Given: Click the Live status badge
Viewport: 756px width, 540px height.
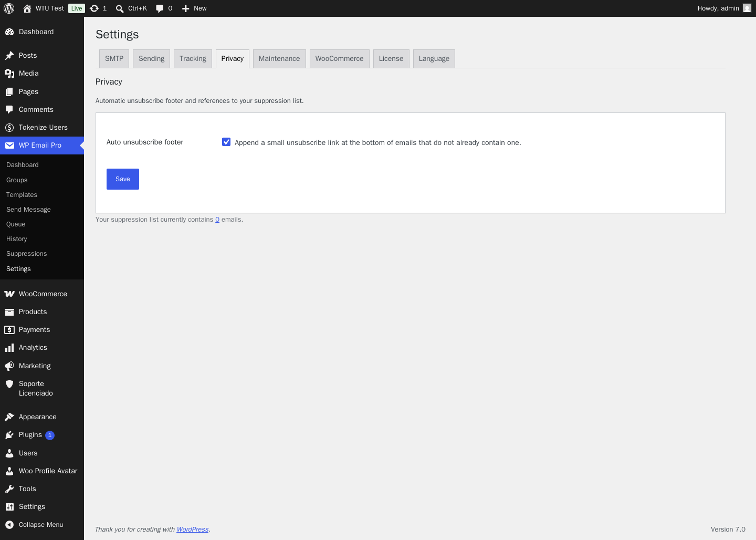Looking at the screenshot, I should (x=77, y=8).
